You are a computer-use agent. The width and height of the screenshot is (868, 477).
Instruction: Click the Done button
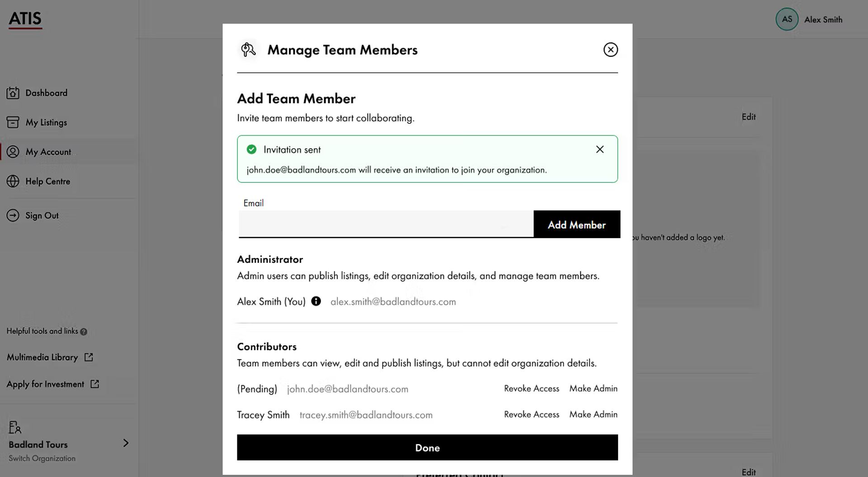coord(427,448)
